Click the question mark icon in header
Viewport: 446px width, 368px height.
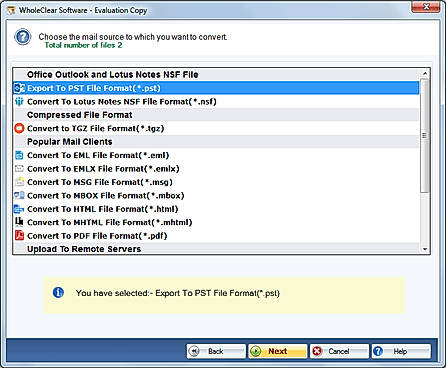coord(22,37)
